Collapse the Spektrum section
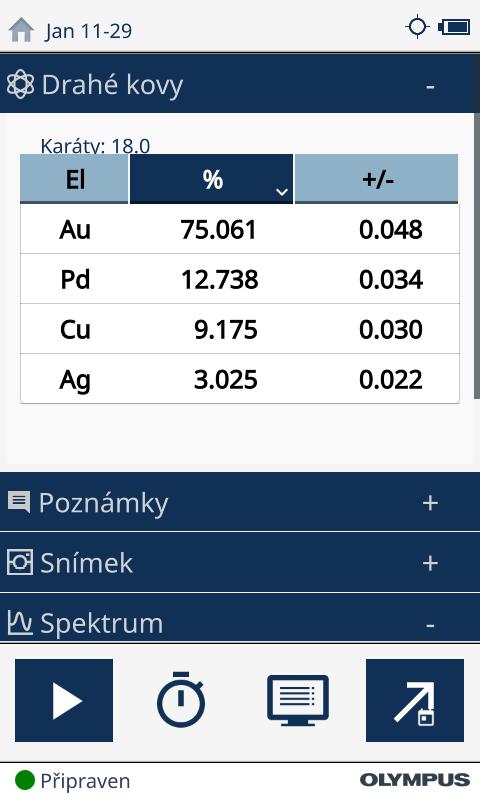Viewport: 480px width, 800px height. tap(430, 625)
